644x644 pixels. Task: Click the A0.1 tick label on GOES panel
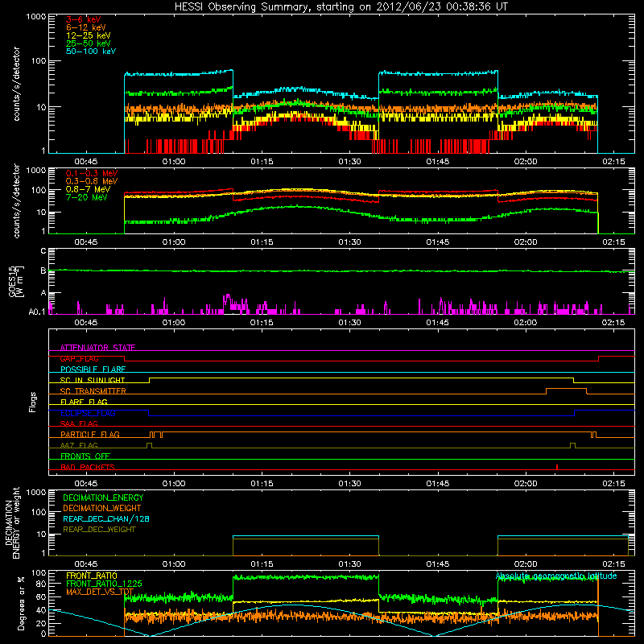(37, 312)
